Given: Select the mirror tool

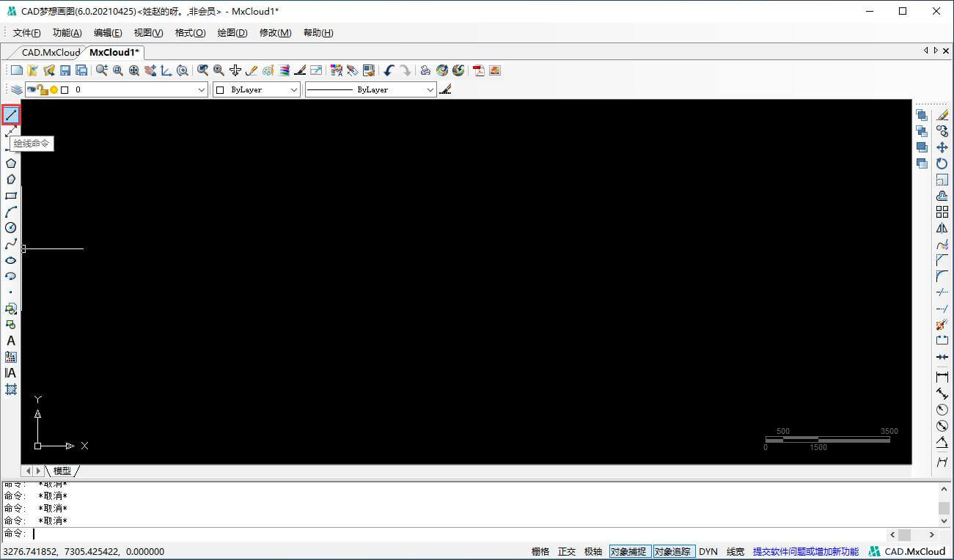Looking at the screenshot, I should point(942,228).
